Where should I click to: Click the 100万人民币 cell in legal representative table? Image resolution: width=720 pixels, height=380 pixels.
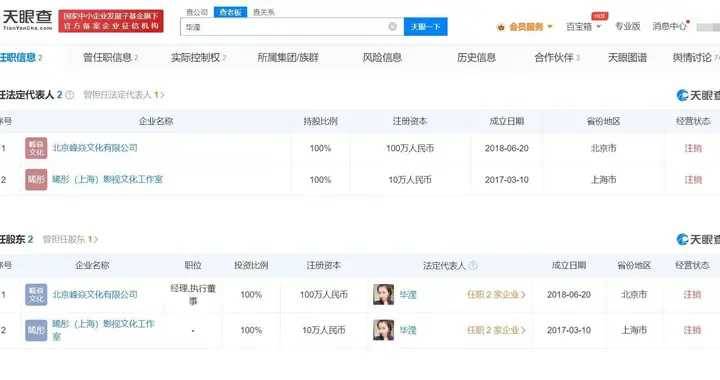pos(410,148)
